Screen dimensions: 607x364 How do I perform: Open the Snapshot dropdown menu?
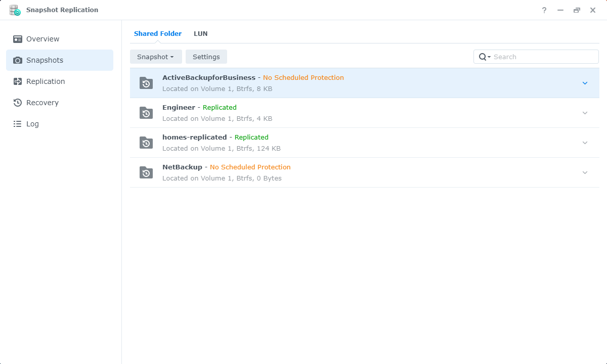click(x=156, y=57)
